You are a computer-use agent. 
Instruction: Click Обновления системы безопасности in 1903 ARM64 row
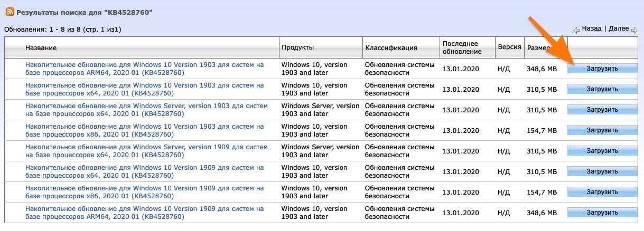[399, 69]
